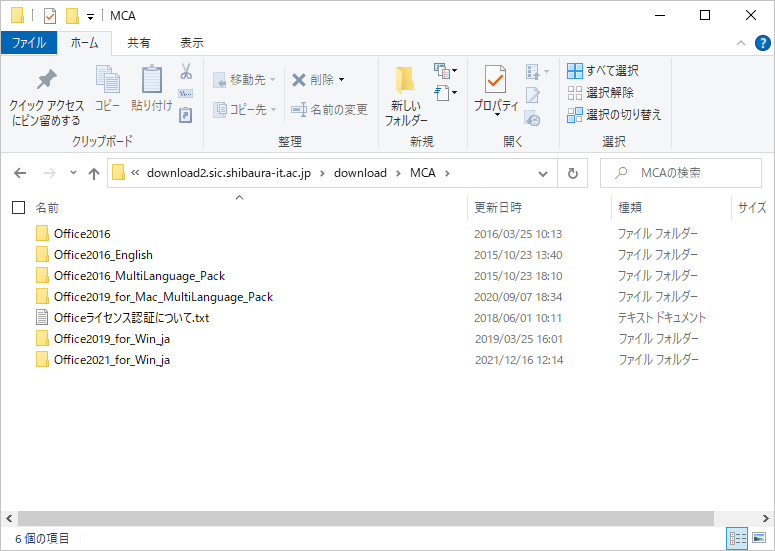Open the 削除 (Delete) dropdown arrow
The width and height of the screenshot is (775, 551).
click(342, 80)
